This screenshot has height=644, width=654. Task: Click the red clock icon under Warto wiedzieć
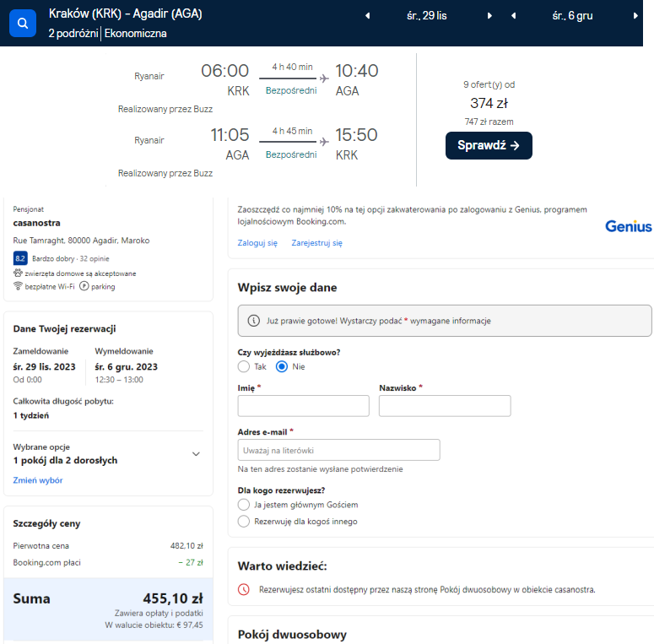244,589
